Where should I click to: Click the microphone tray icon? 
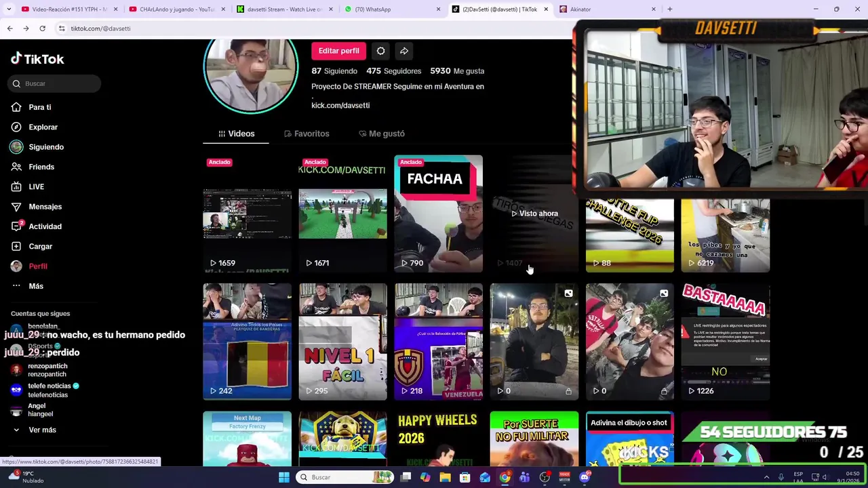click(x=781, y=477)
